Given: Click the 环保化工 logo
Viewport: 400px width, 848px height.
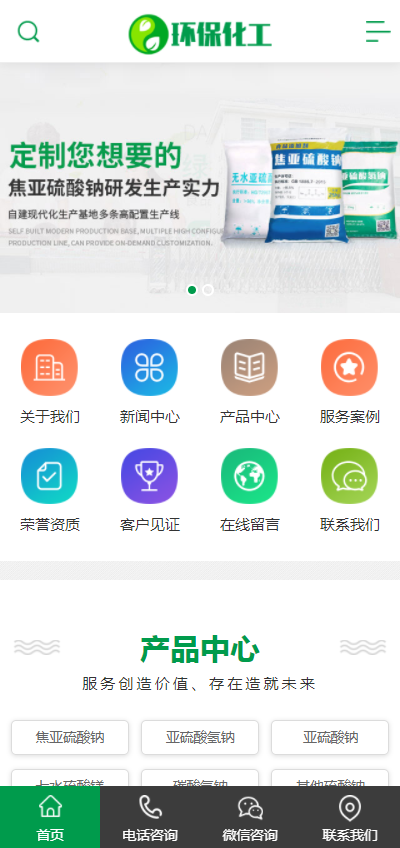Looking at the screenshot, I should (200, 34).
